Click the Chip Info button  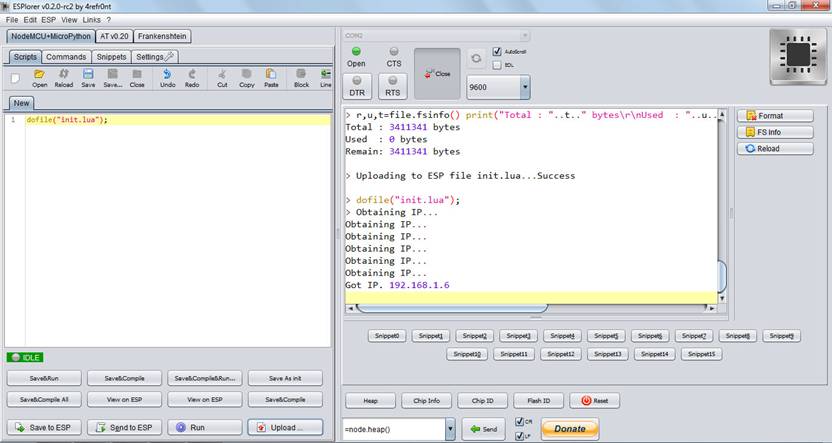(427, 401)
